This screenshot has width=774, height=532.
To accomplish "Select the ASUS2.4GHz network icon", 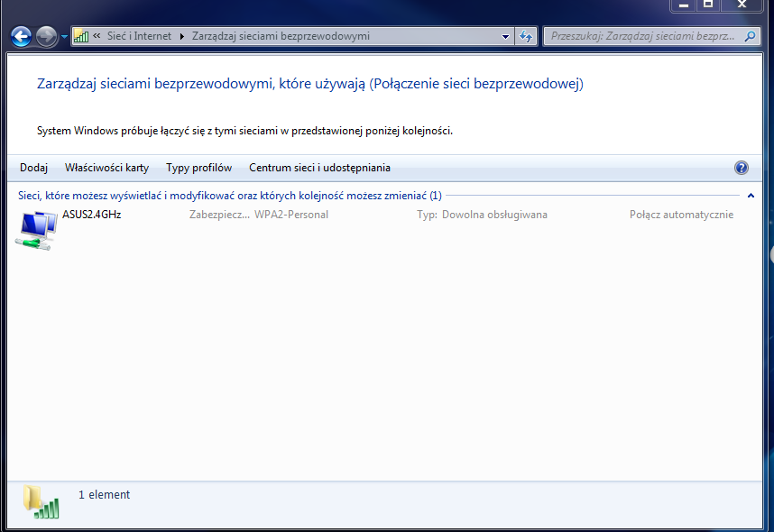I will click(37, 230).
